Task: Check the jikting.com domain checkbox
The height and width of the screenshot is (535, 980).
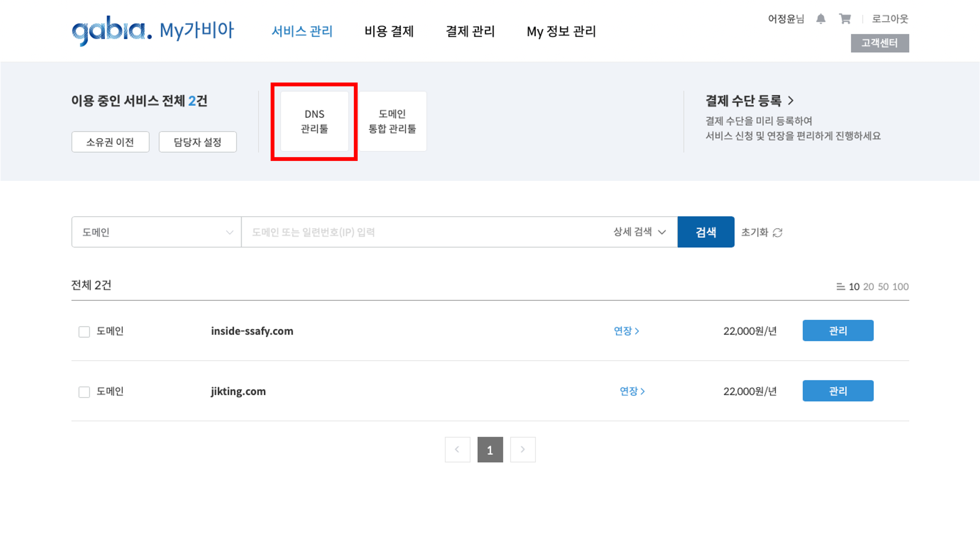Action: point(84,392)
